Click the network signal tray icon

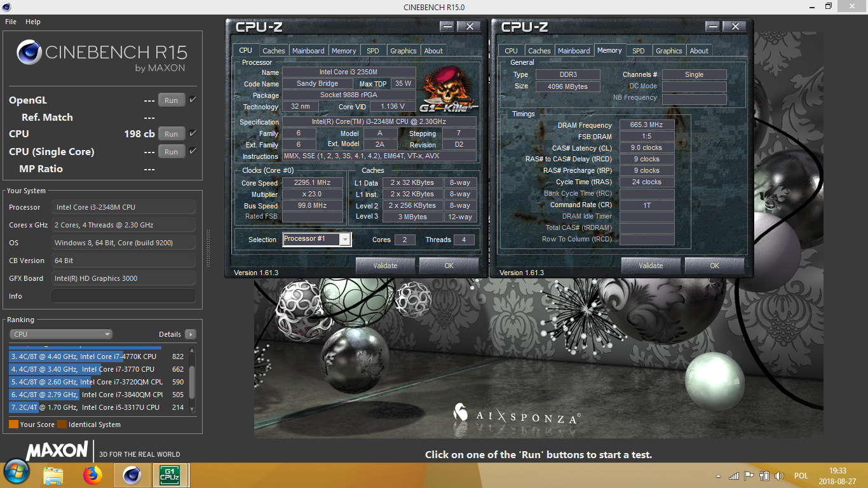coord(734,475)
